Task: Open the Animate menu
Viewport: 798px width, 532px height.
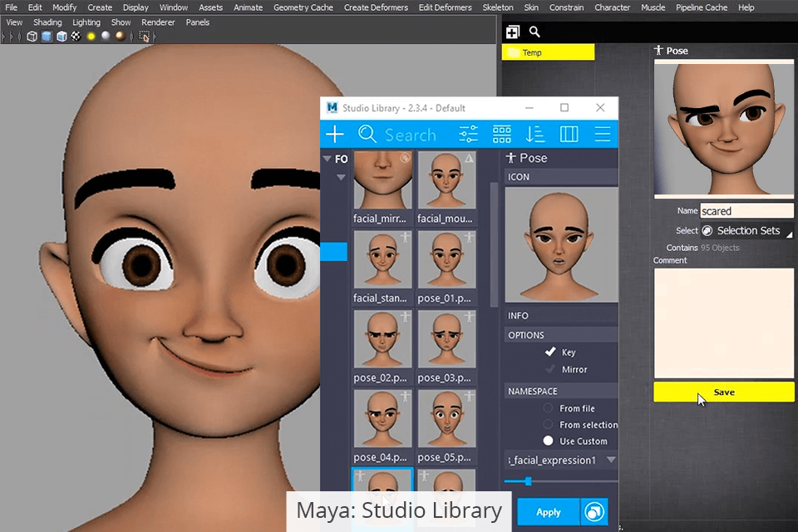Action: pyautogui.click(x=248, y=7)
